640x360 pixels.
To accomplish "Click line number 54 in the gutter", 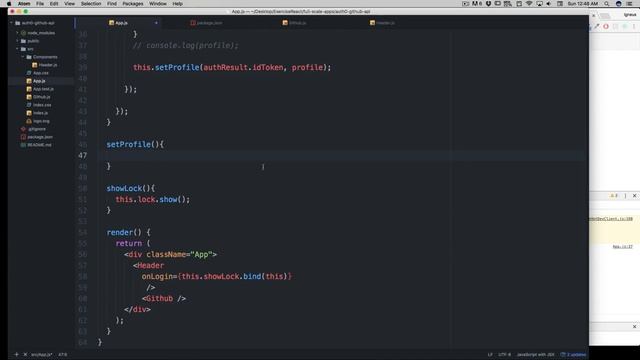I will click(82, 233).
